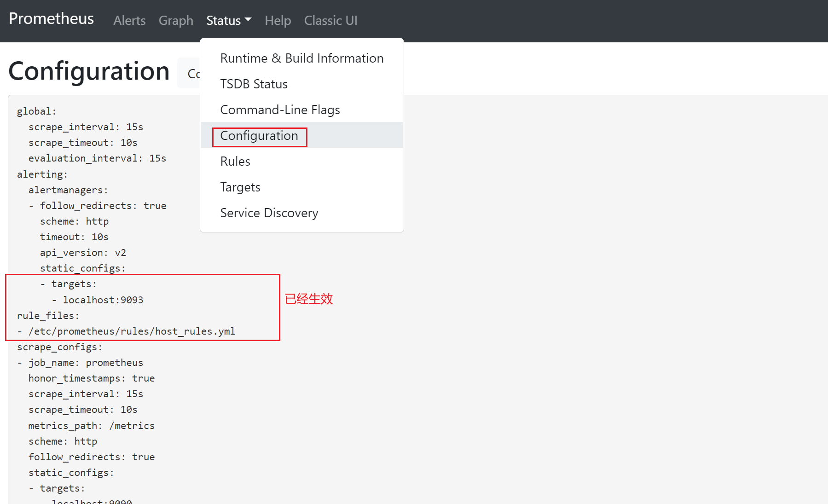This screenshot has width=828, height=504.
Task: Click the 'rule_files:' line
Action: click(x=48, y=316)
